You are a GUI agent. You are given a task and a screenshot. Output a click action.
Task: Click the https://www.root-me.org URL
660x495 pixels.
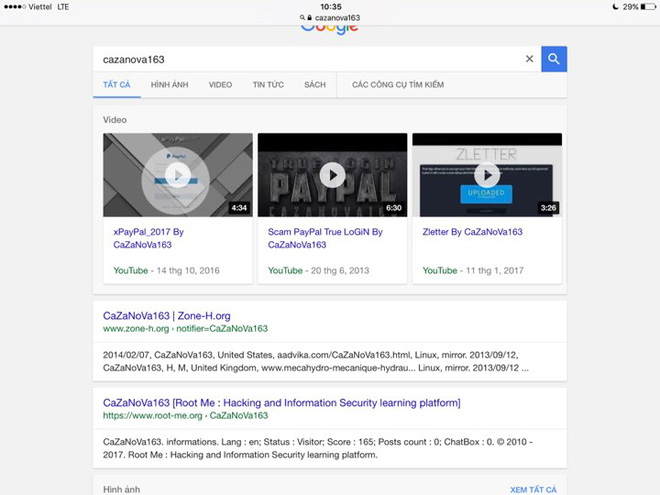click(x=185, y=415)
